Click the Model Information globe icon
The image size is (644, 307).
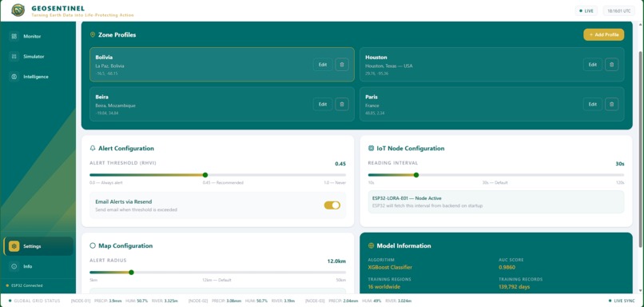click(371, 245)
